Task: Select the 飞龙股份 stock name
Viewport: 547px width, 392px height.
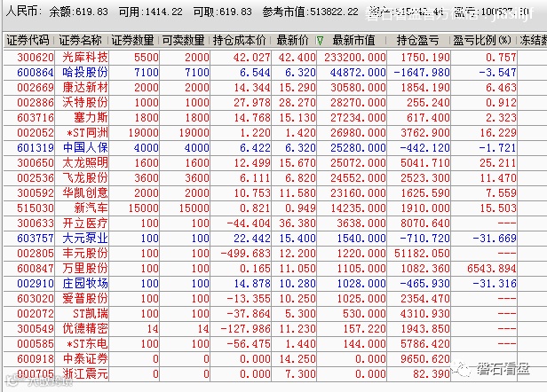Action: coord(85,177)
